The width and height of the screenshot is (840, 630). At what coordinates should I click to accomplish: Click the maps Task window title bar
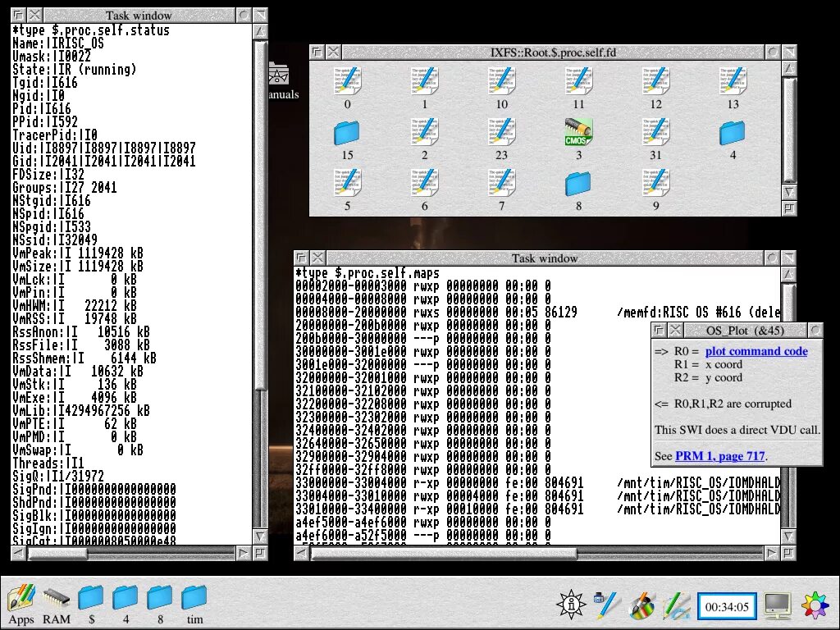point(545,258)
